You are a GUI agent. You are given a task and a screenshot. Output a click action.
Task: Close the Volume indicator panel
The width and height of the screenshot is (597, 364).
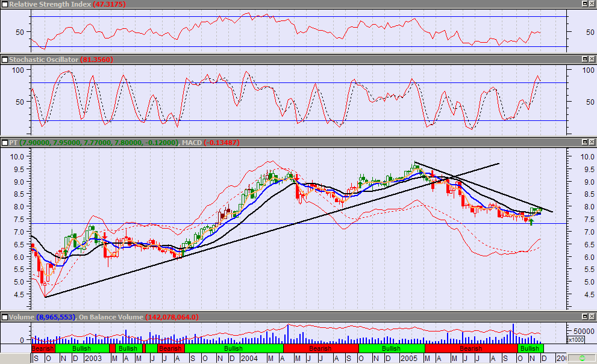click(x=592, y=317)
